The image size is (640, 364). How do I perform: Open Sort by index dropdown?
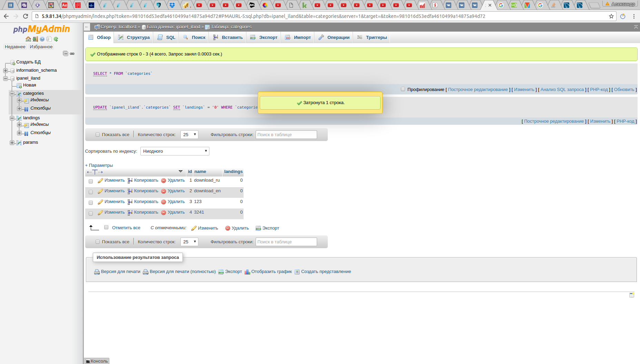tap(175, 151)
